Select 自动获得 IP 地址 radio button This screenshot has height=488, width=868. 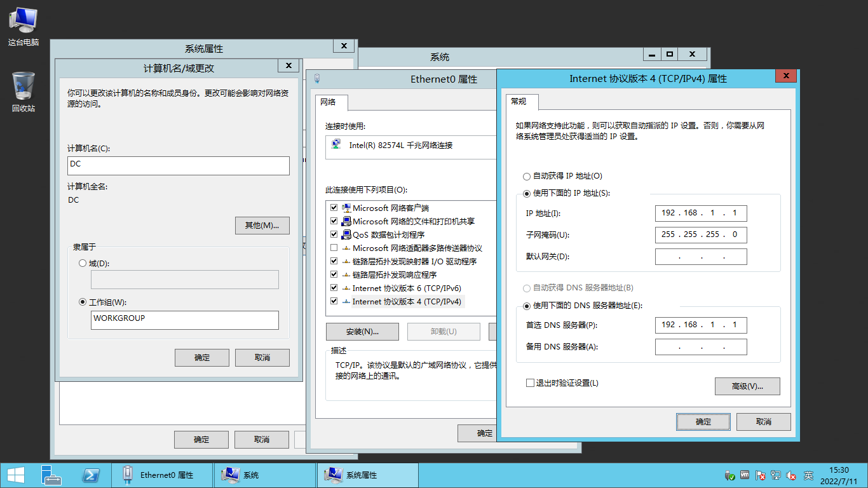[x=527, y=176]
